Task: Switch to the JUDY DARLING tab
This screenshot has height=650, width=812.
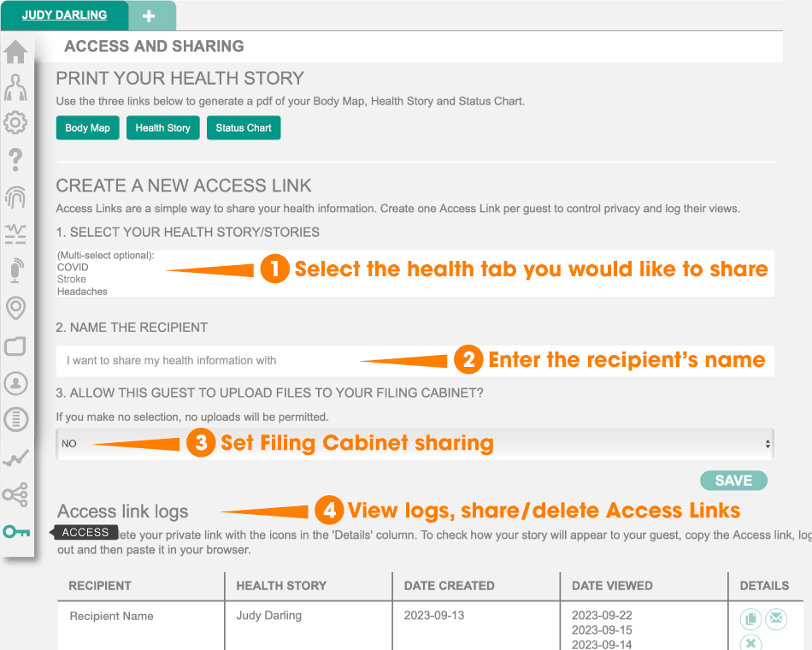Action: click(x=64, y=15)
